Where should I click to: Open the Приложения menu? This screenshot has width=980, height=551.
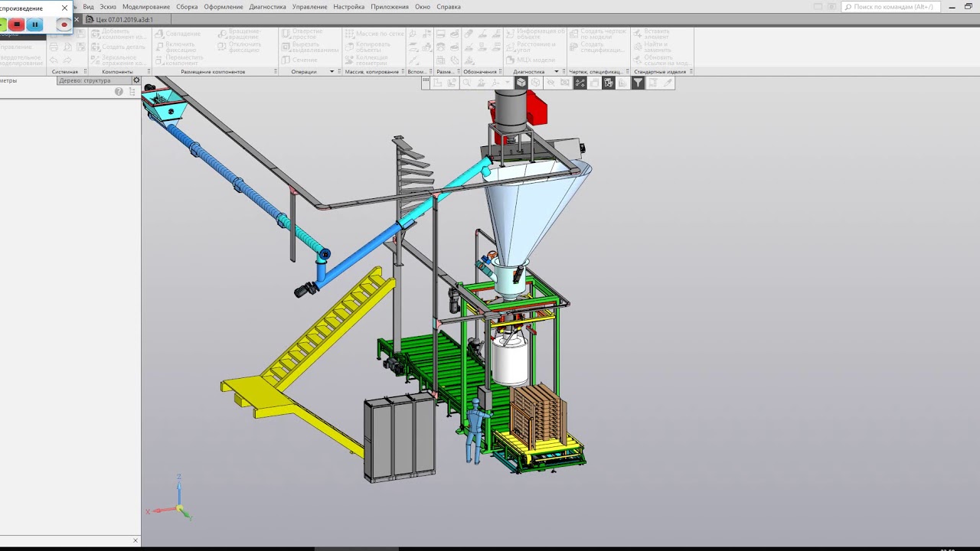point(390,7)
